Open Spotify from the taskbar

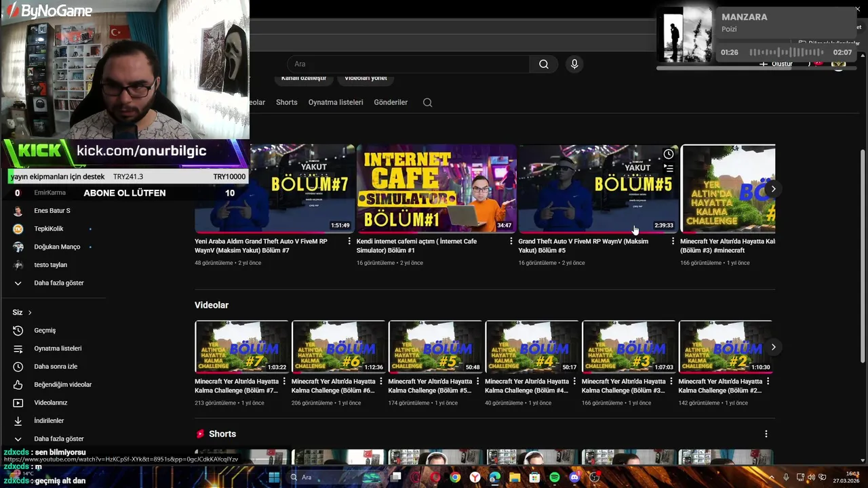tap(555, 477)
